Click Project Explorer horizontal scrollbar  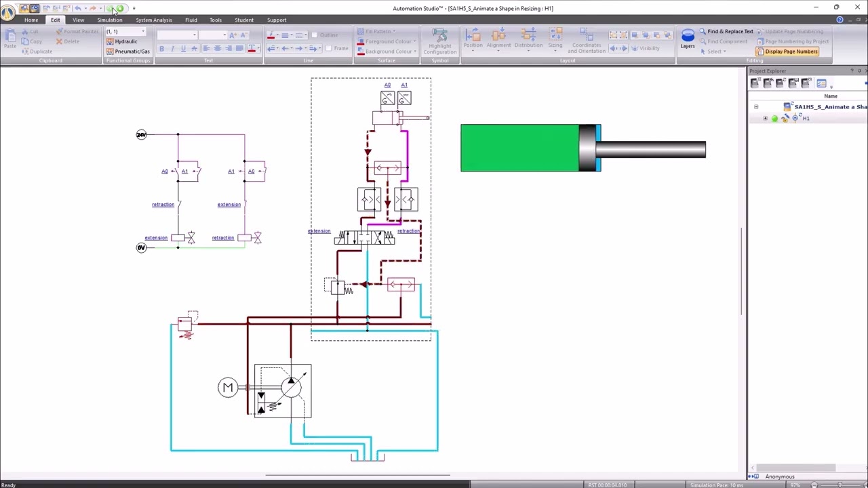point(795,468)
